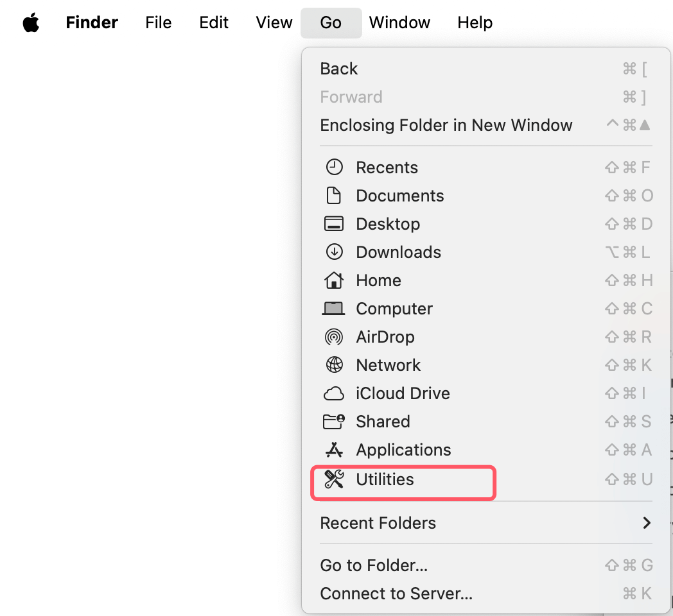Select Go to Folder...
Screen dimensions: 673x616
point(374,565)
